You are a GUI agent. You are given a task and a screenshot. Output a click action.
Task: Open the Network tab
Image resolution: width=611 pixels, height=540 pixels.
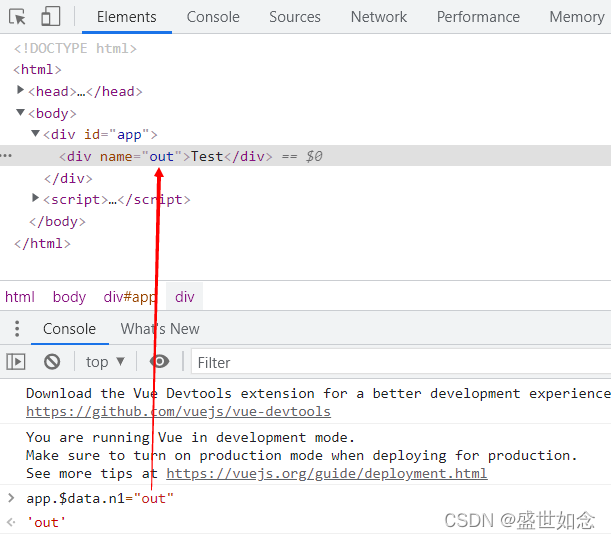[x=379, y=17]
